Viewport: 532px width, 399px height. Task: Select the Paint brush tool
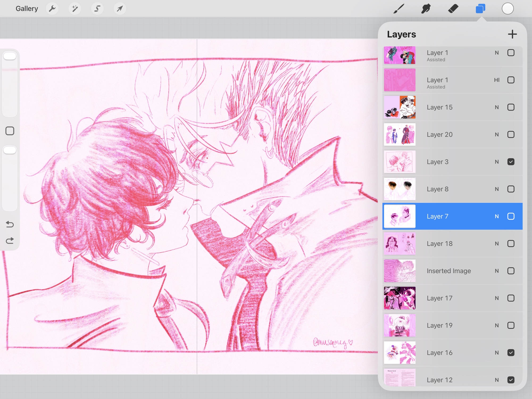point(399,9)
